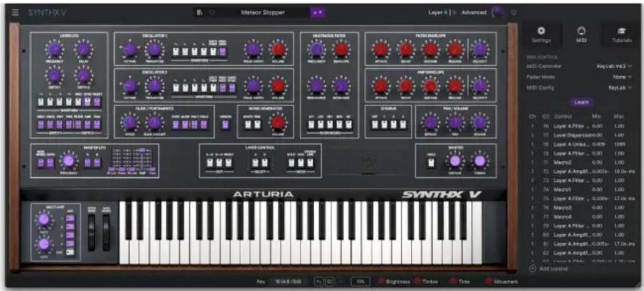The width and height of the screenshot is (644, 291).
Task: Click the Learn button
Action: [582, 101]
